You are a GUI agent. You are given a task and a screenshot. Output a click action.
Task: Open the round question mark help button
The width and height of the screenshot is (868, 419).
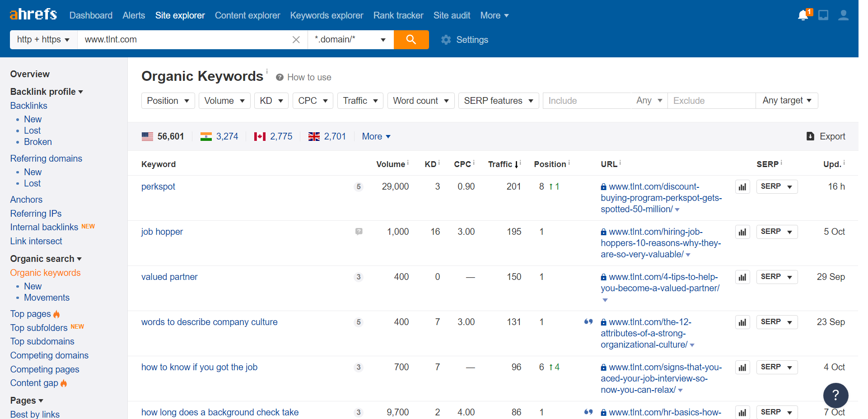[835, 395]
